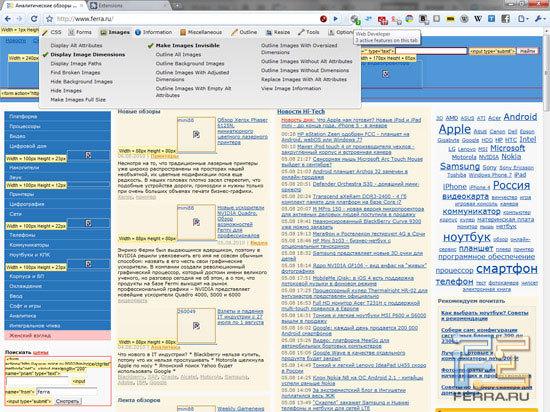Click the broken thumbnail beside the Xerox review
The height and width of the screenshot is (412, 550).
tap(196, 135)
